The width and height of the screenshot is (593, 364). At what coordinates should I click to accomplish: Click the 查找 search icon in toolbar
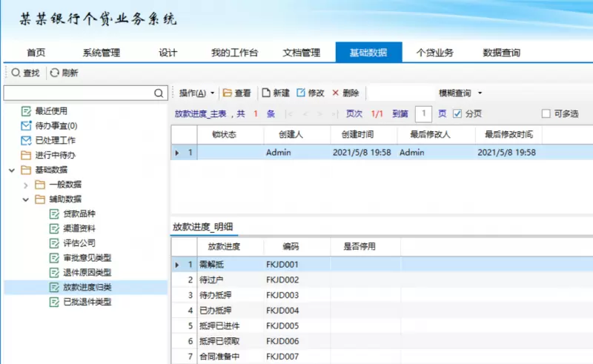16,73
